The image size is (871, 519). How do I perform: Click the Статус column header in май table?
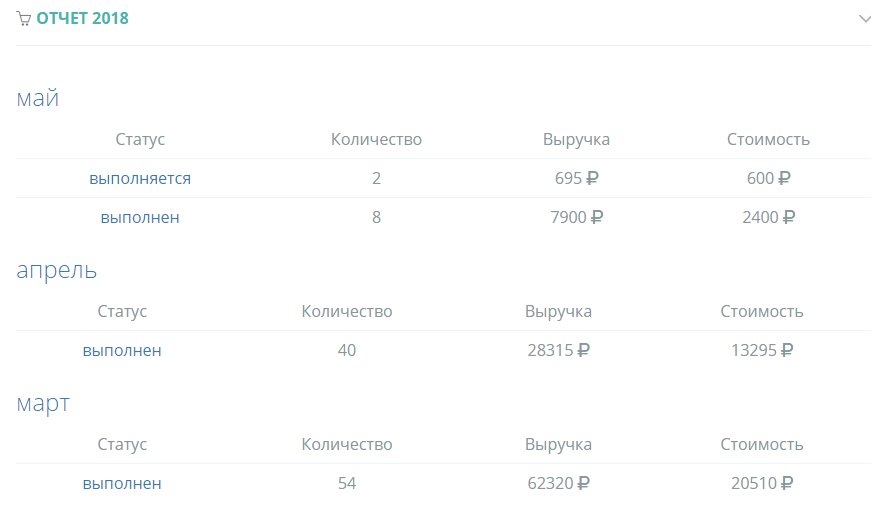point(140,139)
